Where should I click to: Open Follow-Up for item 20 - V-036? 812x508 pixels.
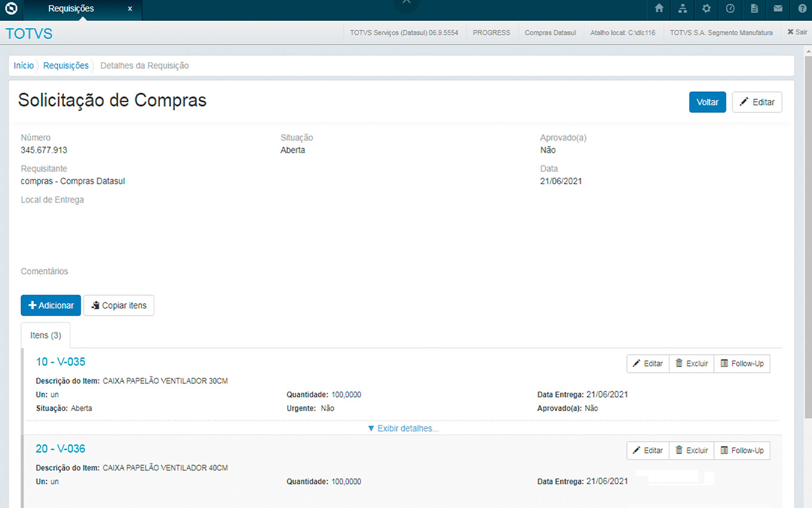click(742, 451)
